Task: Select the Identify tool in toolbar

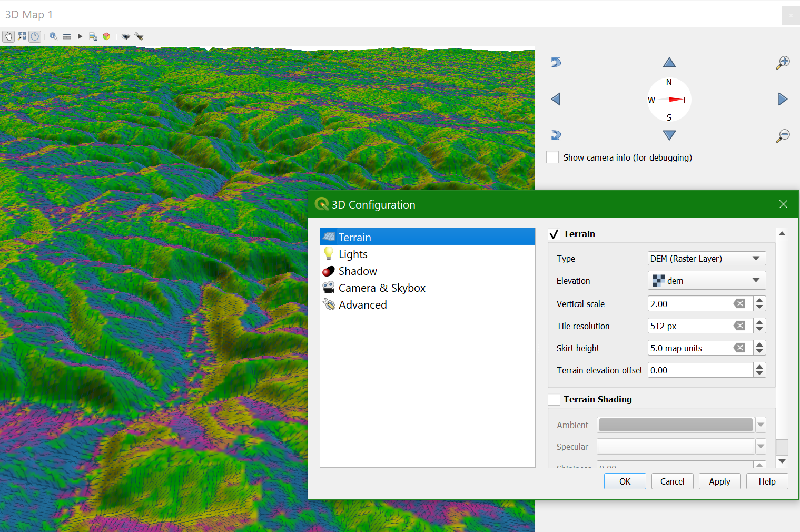Action: point(54,36)
